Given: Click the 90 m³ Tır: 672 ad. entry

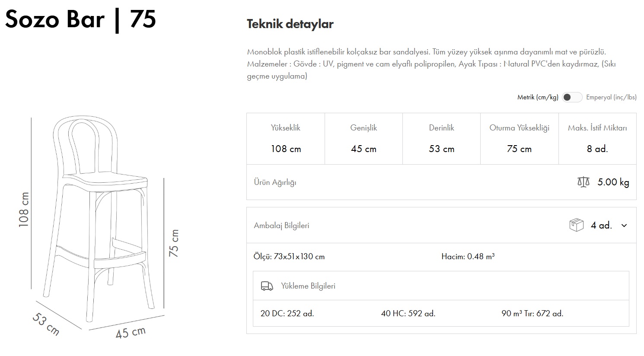Looking at the screenshot, I should 532,314.
